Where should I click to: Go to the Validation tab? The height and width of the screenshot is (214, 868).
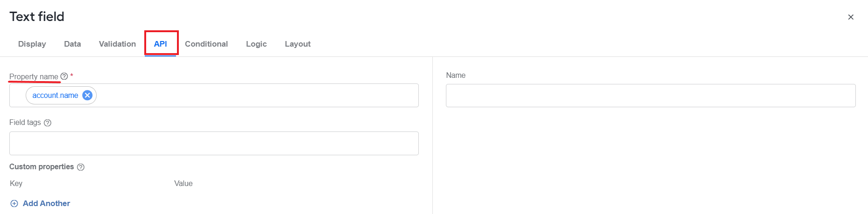click(117, 44)
